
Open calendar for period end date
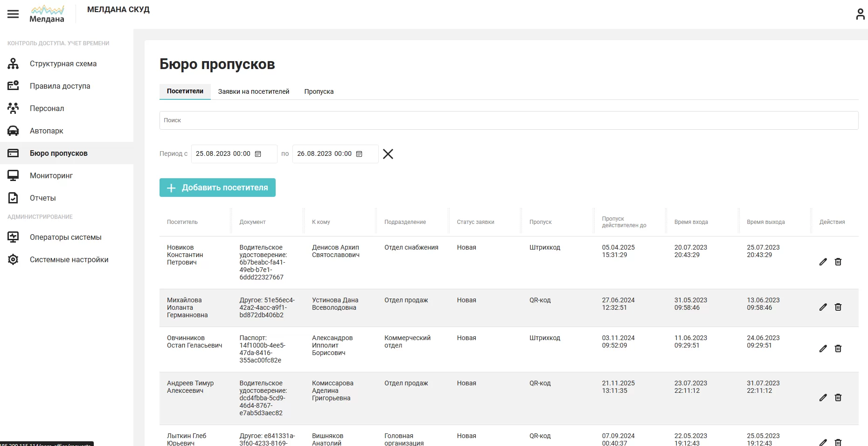pos(359,154)
